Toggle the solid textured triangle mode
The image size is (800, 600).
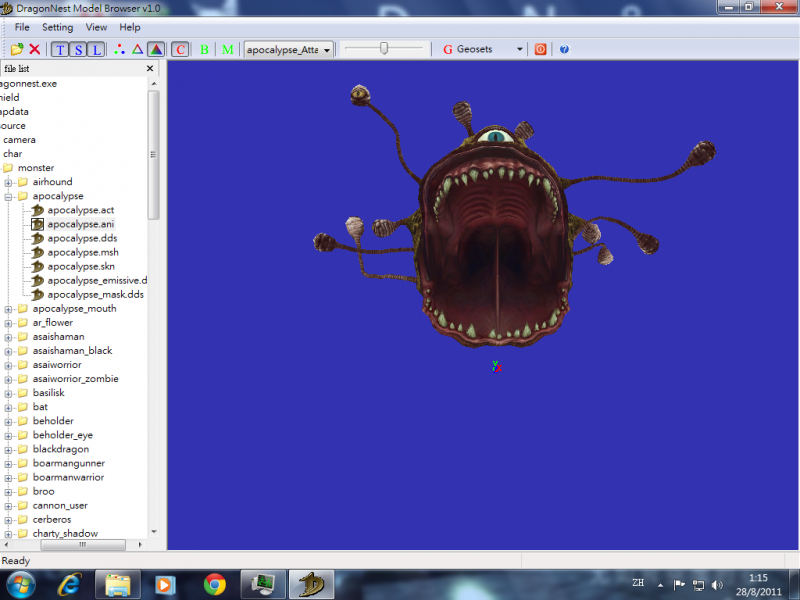(x=156, y=49)
